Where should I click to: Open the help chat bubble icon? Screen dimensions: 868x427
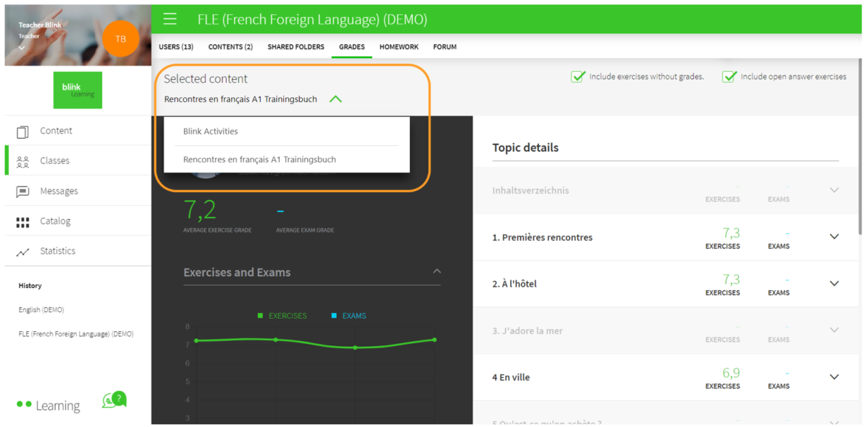point(114,400)
